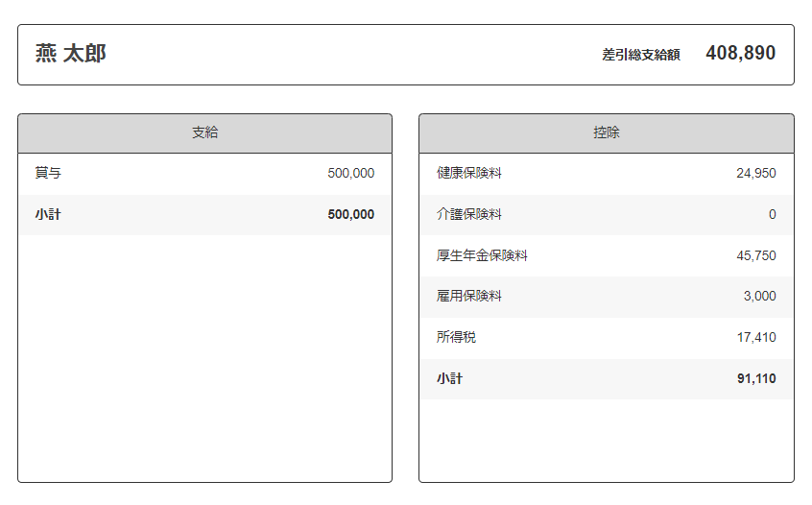Image resolution: width=812 pixels, height=505 pixels.
Task: Click the 支給 subtotal value 500,000
Action: pyautogui.click(x=351, y=214)
